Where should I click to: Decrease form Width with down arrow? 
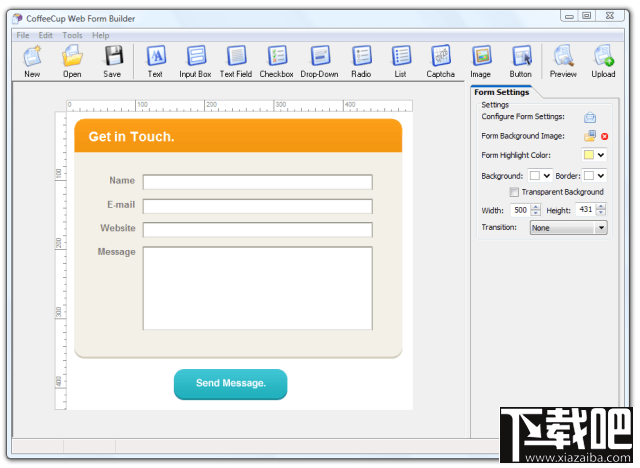click(536, 213)
